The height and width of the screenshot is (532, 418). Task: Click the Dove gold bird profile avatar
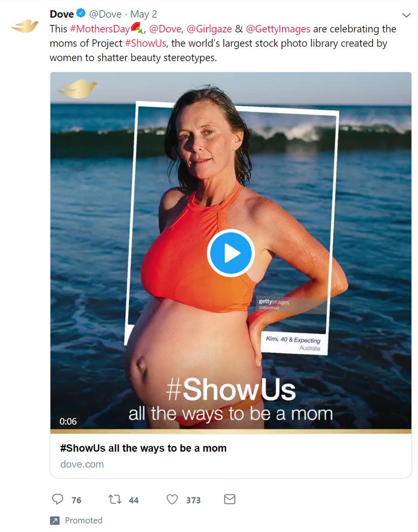tap(25, 26)
